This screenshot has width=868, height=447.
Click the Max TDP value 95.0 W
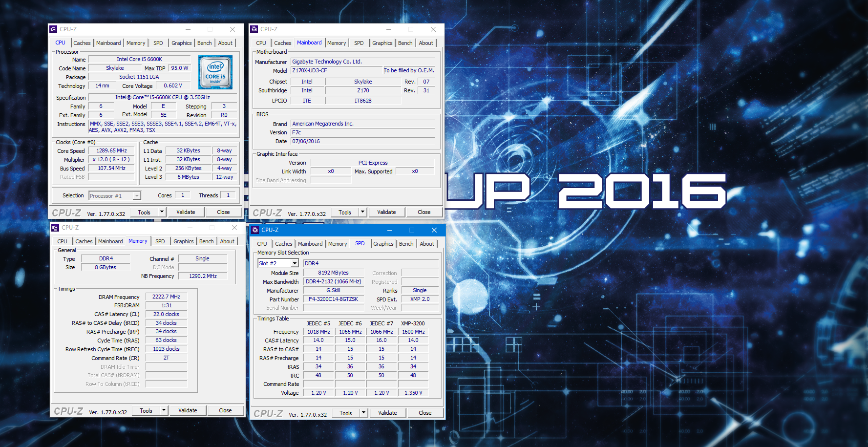click(x=180, y=68)
